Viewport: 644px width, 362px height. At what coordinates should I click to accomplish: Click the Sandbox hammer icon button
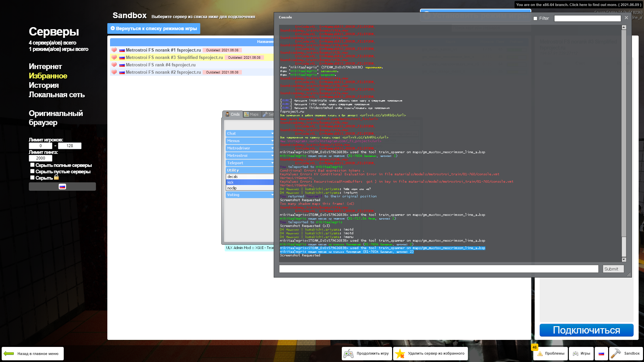click(626, 354)
